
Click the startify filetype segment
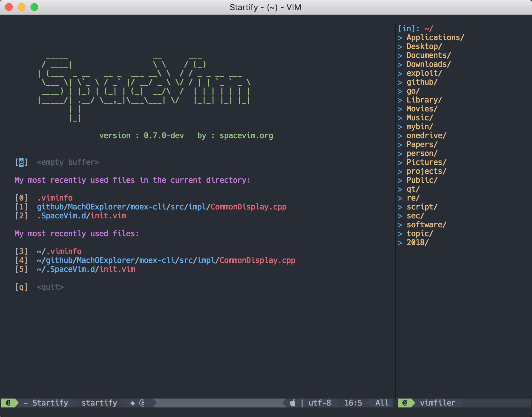tap(99, 403)
